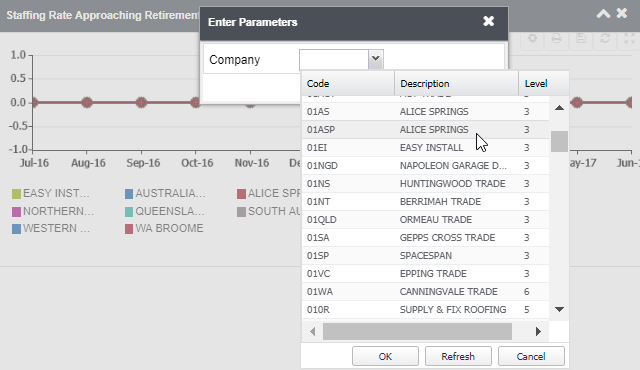Open the Company dropdown arrow

(x=376, y=59)
